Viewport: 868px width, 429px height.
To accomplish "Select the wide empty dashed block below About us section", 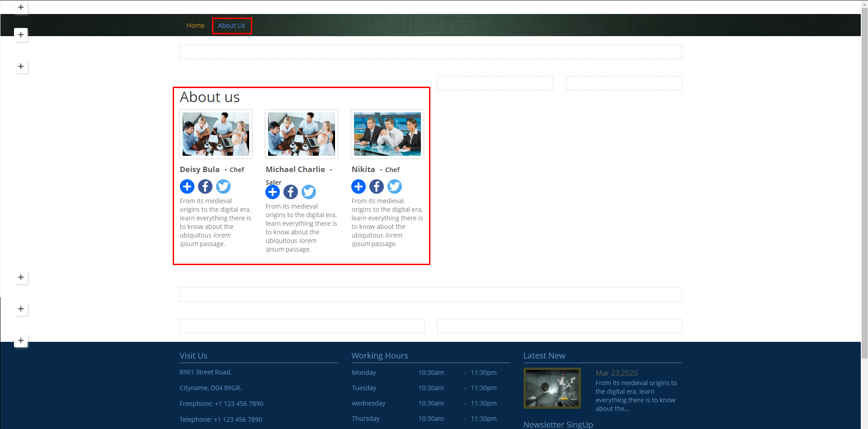I will pos(431,294).
